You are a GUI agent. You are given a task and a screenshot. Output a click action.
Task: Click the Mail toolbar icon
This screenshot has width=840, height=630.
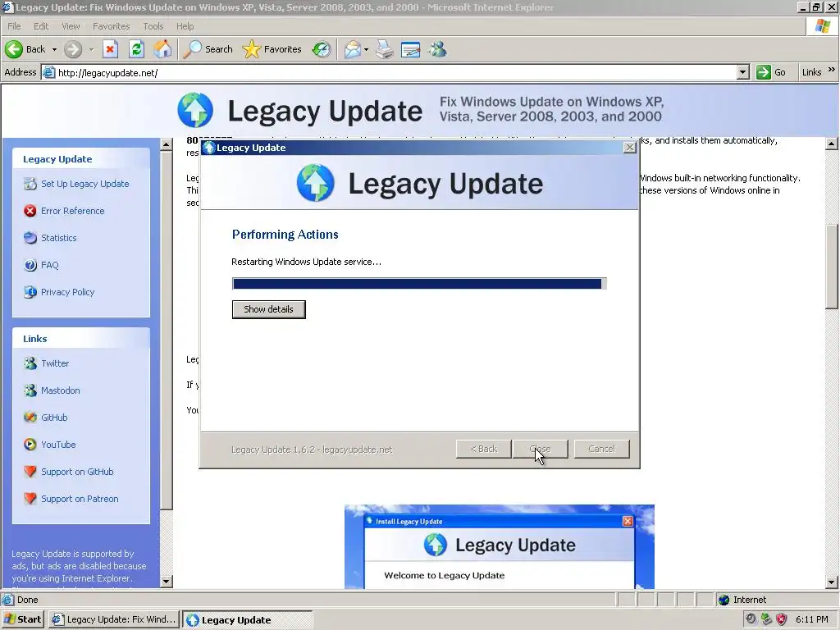tap(352, 49)
